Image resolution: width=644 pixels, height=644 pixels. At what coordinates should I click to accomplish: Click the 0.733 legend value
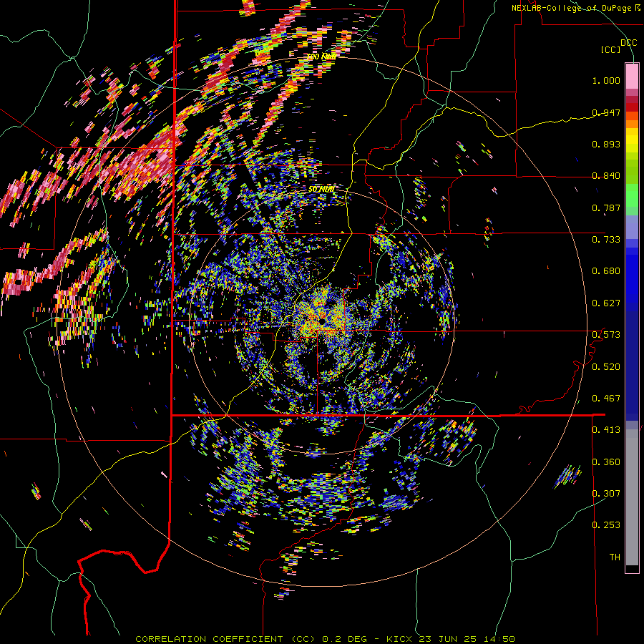[x=606, y=240]
